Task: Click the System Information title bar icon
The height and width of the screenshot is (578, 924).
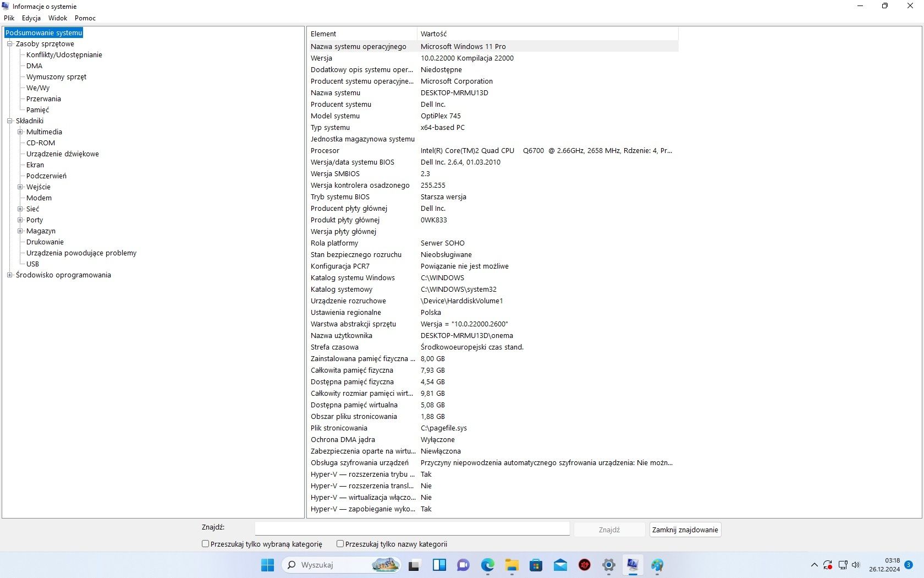Action: [5, 6]
